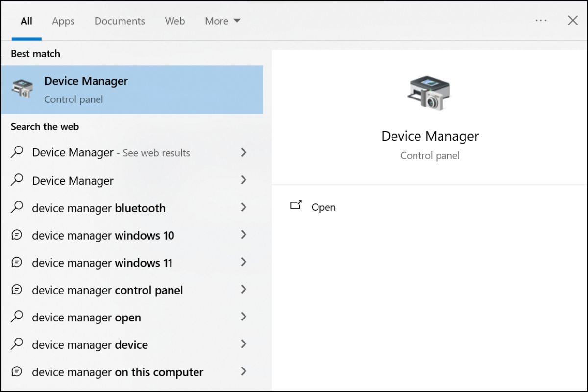Image resolution: width=588 pixels, height=392 pixels.
Task: Select the 'device manager device' suggestion text
Action: coord(90,345)
